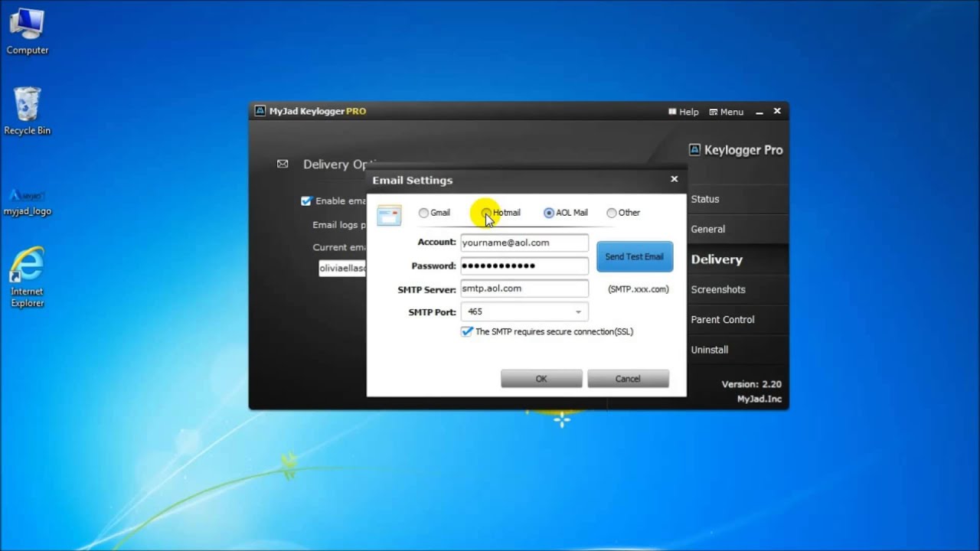The image size is (980, 551).
Task: Click the Send Test Email button
Action: point(635,256)
